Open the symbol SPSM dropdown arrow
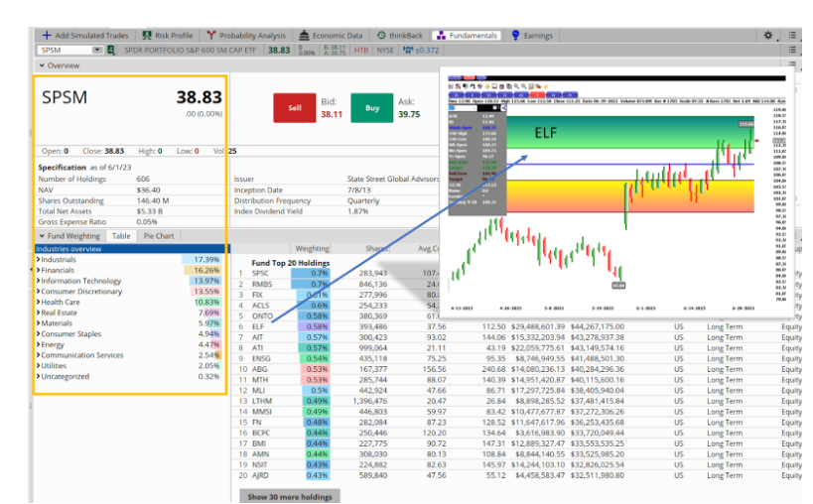Viewport: 813px width, 504px height. (x=97, y=51)
